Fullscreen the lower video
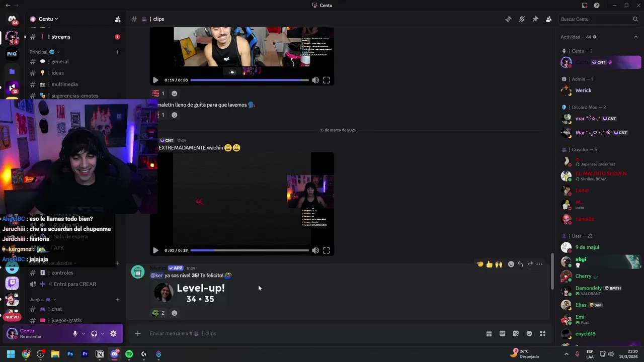 [x=326, y=250]
